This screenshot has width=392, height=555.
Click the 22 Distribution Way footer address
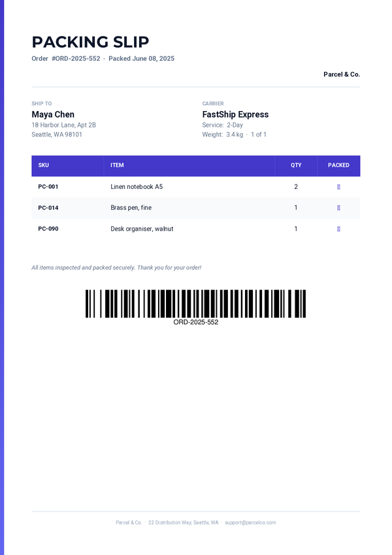tap(184, 522)
